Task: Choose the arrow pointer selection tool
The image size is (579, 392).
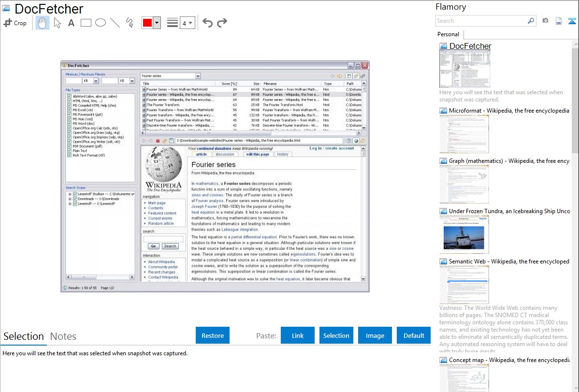Action: click(x=57, y=23)
